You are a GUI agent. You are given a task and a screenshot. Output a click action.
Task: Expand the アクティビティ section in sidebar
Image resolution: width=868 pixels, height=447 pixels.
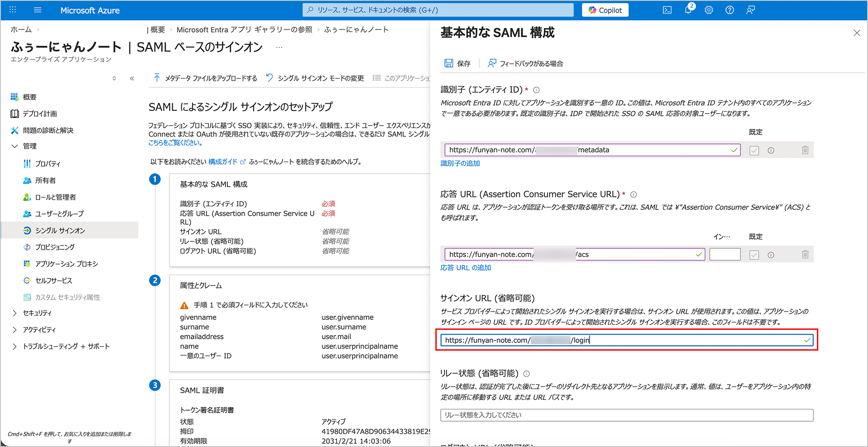click(14, 330)
